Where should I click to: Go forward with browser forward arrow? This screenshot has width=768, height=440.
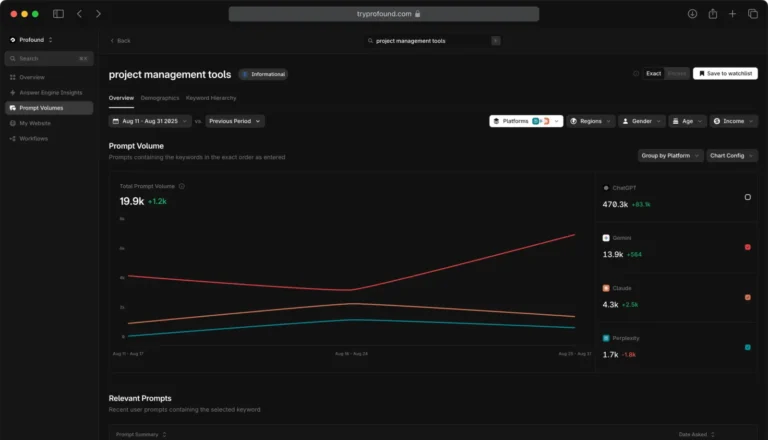(98, 14)
